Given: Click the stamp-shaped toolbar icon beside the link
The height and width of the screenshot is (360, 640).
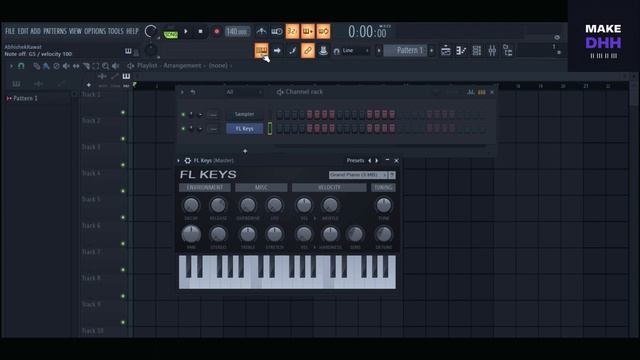Looking at the screenshot, I should [x=323, y=51].
